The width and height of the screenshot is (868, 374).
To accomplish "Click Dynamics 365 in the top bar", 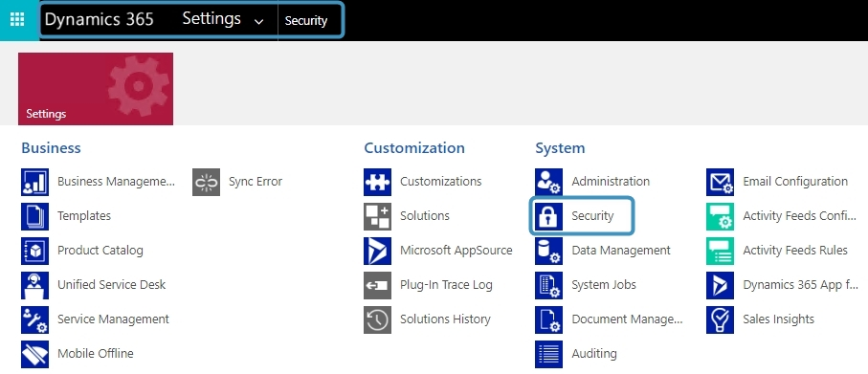I will coord(100,19).
